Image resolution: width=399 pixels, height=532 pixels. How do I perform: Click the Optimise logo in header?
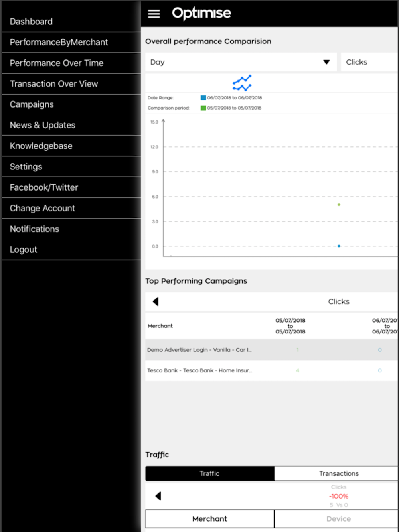pyautogui.click(x=201, y=14)
